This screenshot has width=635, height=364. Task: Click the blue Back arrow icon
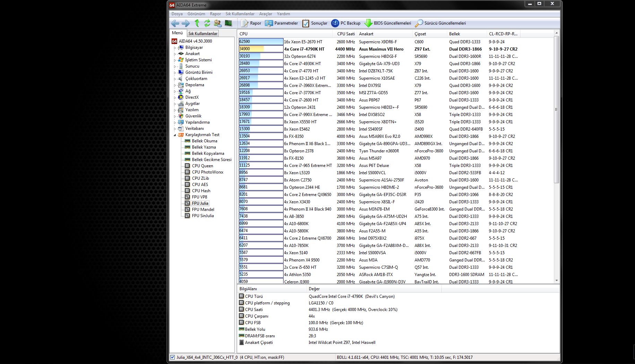[175, 23]
